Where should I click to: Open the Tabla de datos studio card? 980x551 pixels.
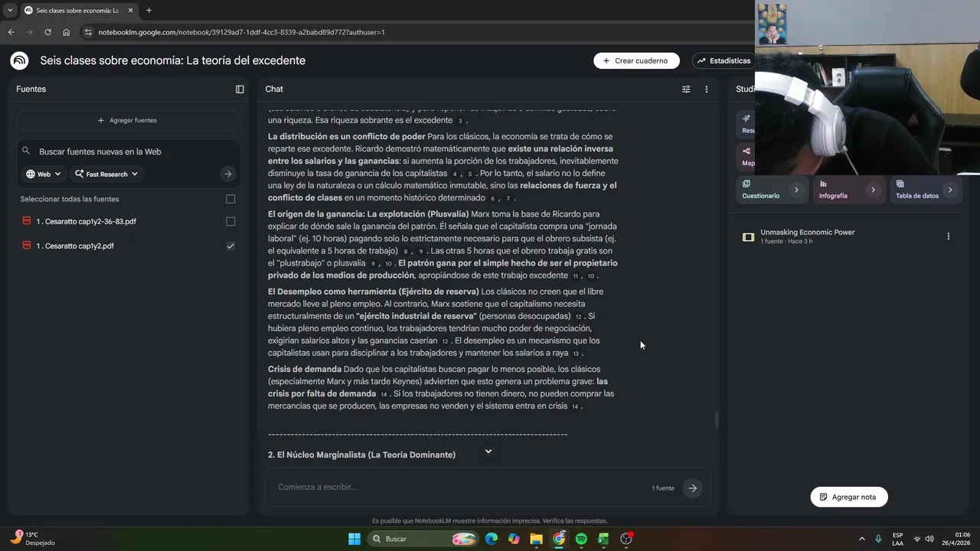925,190
